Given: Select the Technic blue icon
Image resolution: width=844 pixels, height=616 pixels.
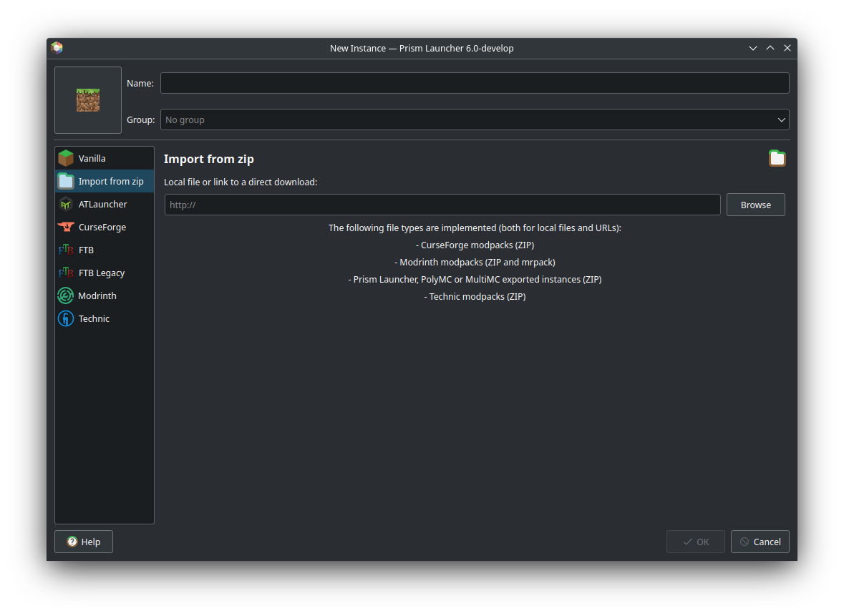Looking at the screenshot, I should [66, 318].
